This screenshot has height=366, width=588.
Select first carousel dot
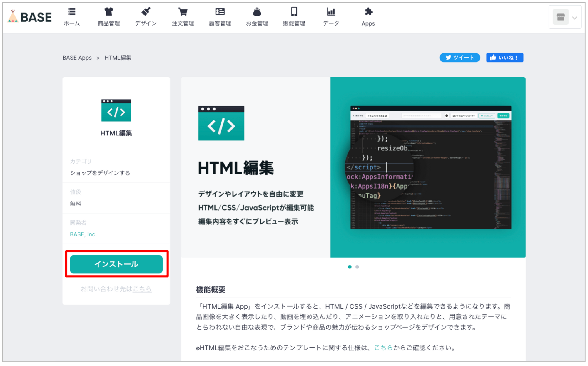click(350, 267)
